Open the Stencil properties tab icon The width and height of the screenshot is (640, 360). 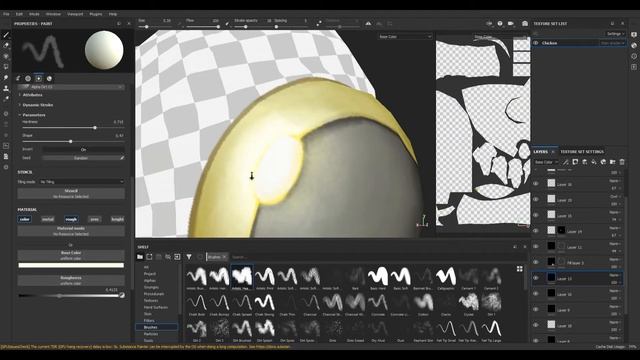(39, 78)
